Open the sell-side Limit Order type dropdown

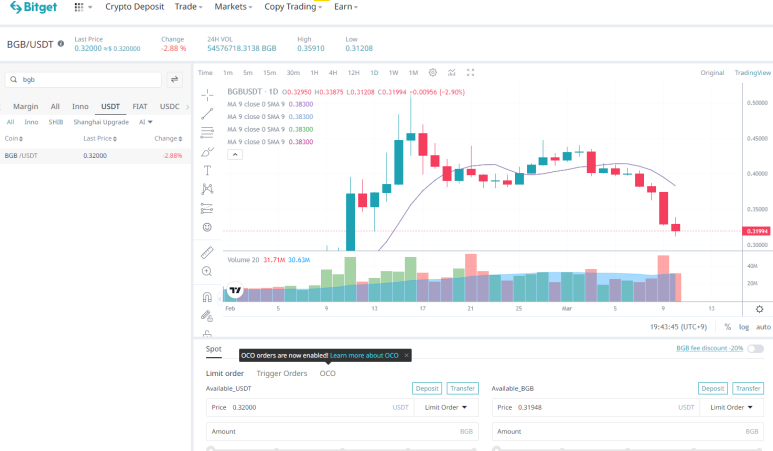[x=731, y=407]
